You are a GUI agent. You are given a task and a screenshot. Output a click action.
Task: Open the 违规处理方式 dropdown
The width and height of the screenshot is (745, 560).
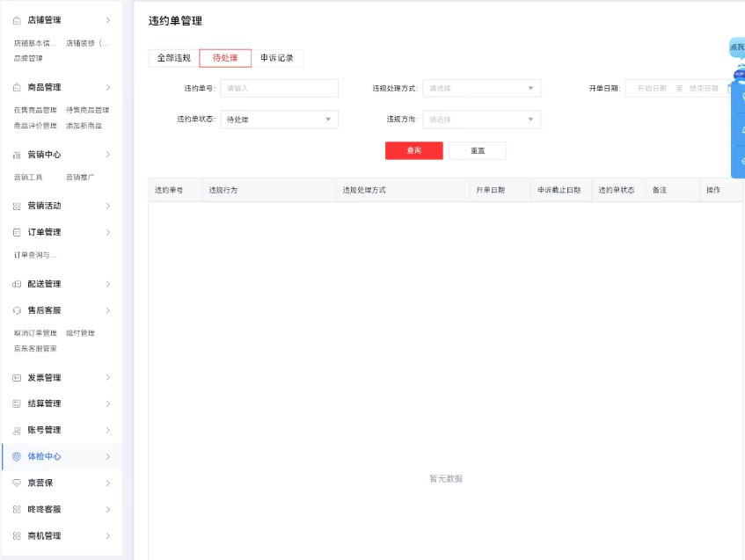pos(481,88)
